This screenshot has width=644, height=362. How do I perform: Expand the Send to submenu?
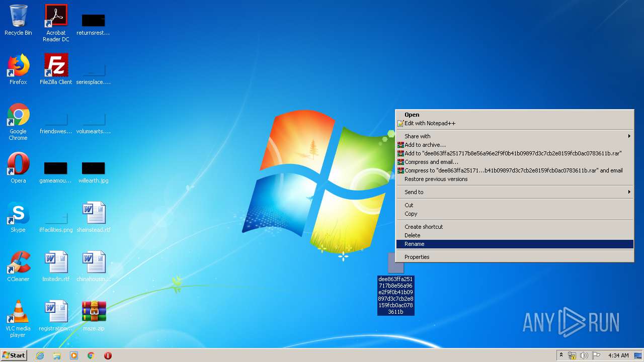click(x=515, y=192)
